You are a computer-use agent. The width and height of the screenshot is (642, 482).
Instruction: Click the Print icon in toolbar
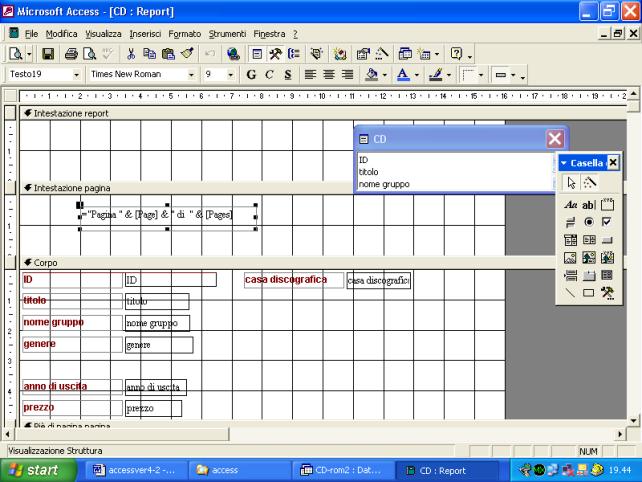tap(71, 54)
